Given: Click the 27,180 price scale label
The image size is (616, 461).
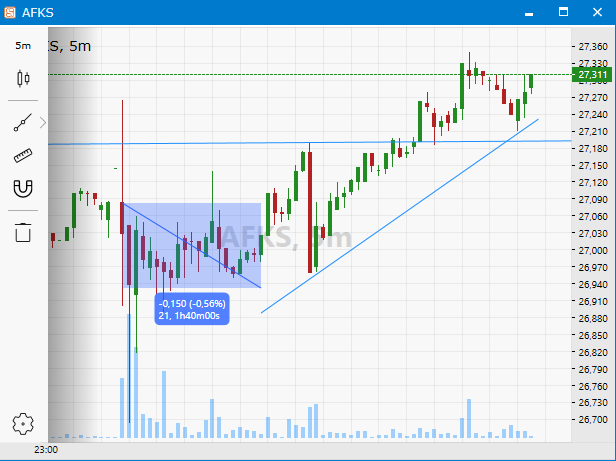Looking at the screenshot, I should 593,149.
